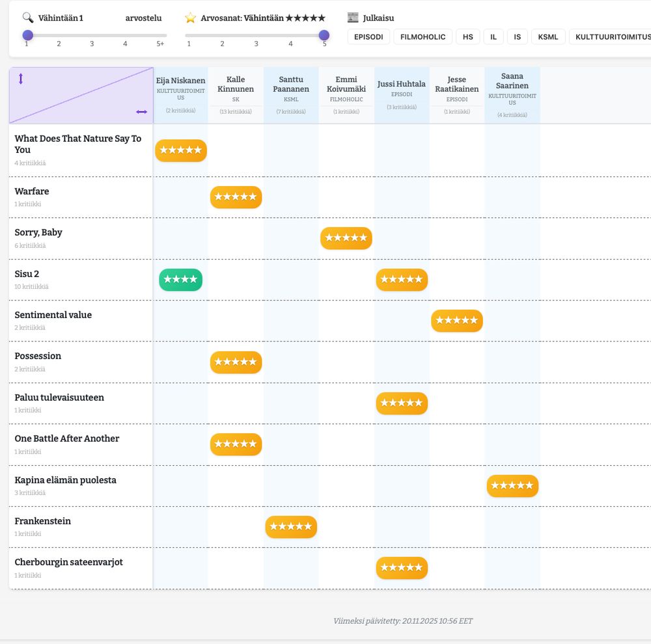The width and height of the screenshot is (651, 644).
Task: Open the green four-star Sisu 2 rating
Action: [x=180, y=280]
